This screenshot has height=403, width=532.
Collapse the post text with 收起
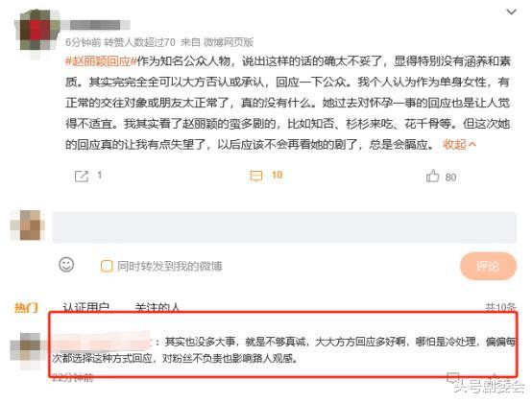click(x=459, y=144)
